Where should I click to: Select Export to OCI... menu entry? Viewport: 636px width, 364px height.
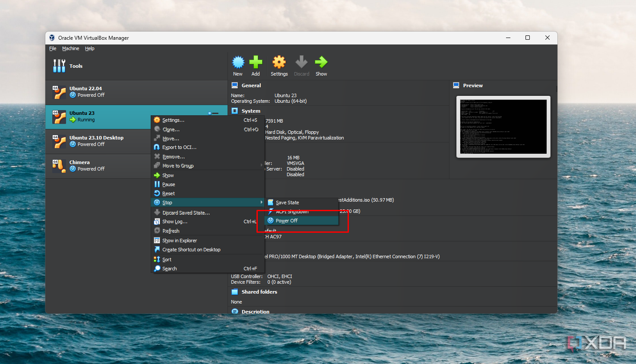[x=207, y=147]
